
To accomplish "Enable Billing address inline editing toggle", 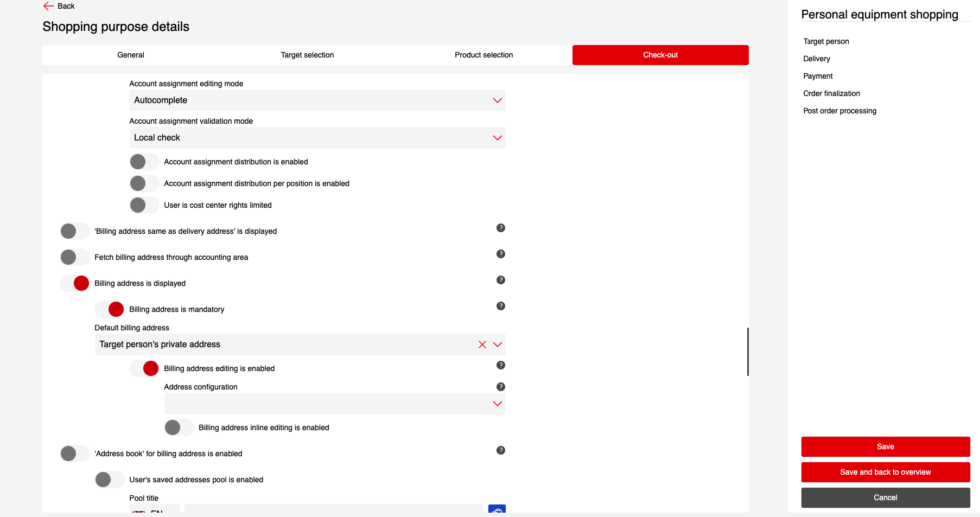I will pyautogui.click(x=179, y=427).
